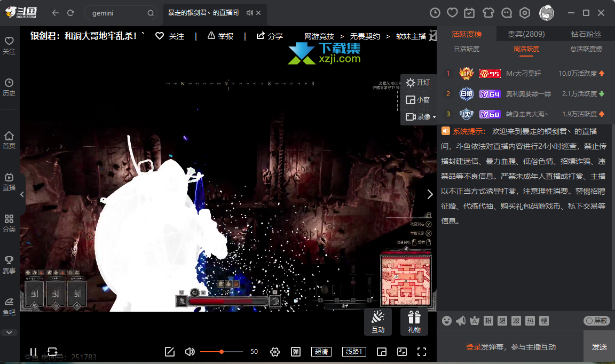Toggle 开灯 lights mode
The image size is (615, 364).
418,82
